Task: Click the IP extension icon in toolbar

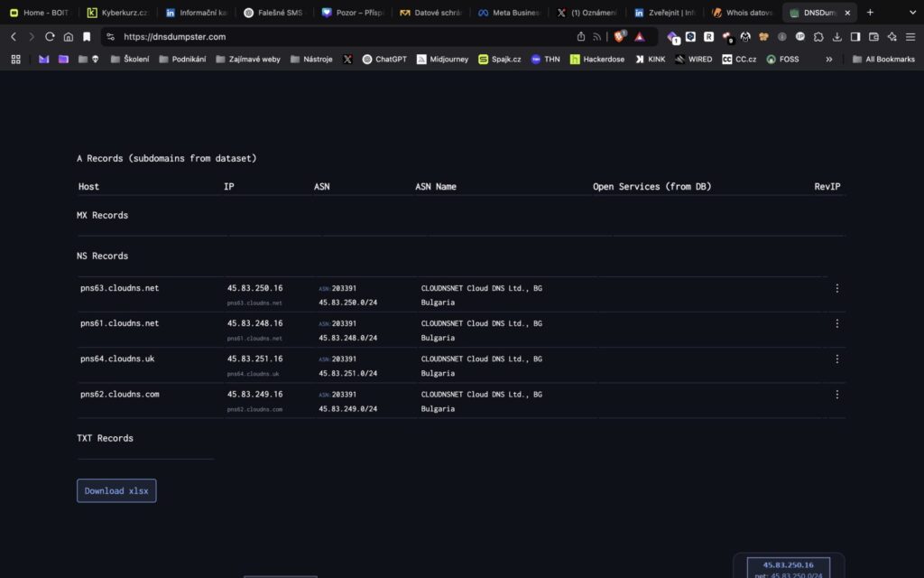Action: [x=800, y=36]
